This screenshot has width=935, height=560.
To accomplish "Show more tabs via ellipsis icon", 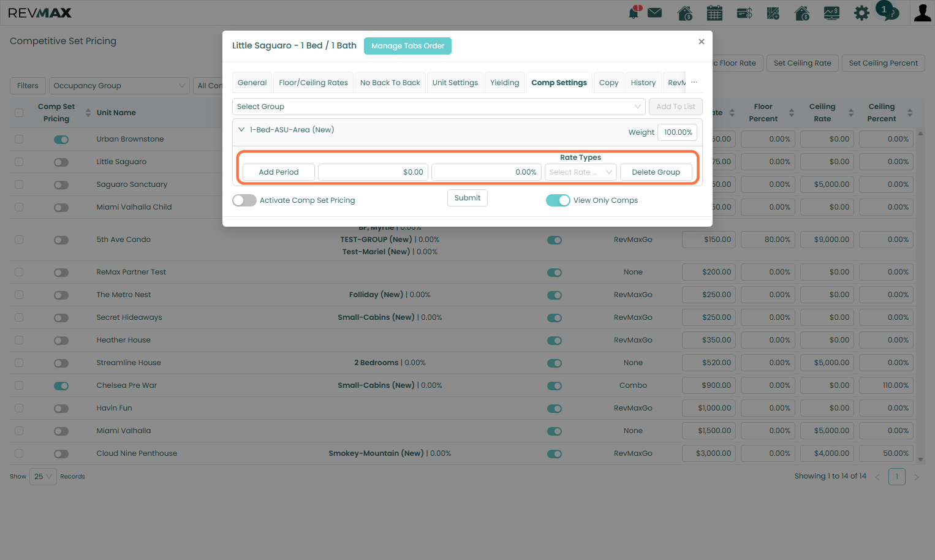I will 694,82.
